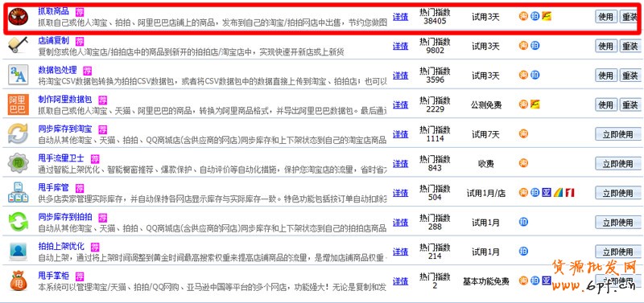Click 立即使用 for 甩手库管
This screenshot has height=303, width=644.
(x=618, y=193)
